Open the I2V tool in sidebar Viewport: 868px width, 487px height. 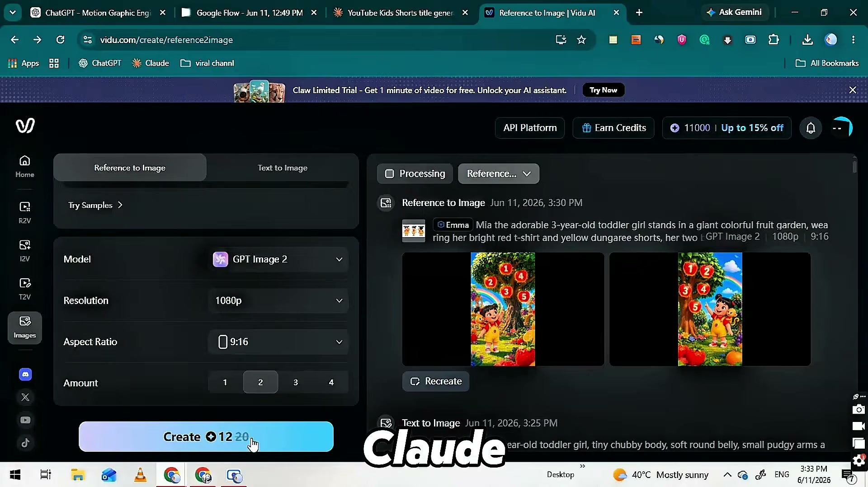click(25, 251)
